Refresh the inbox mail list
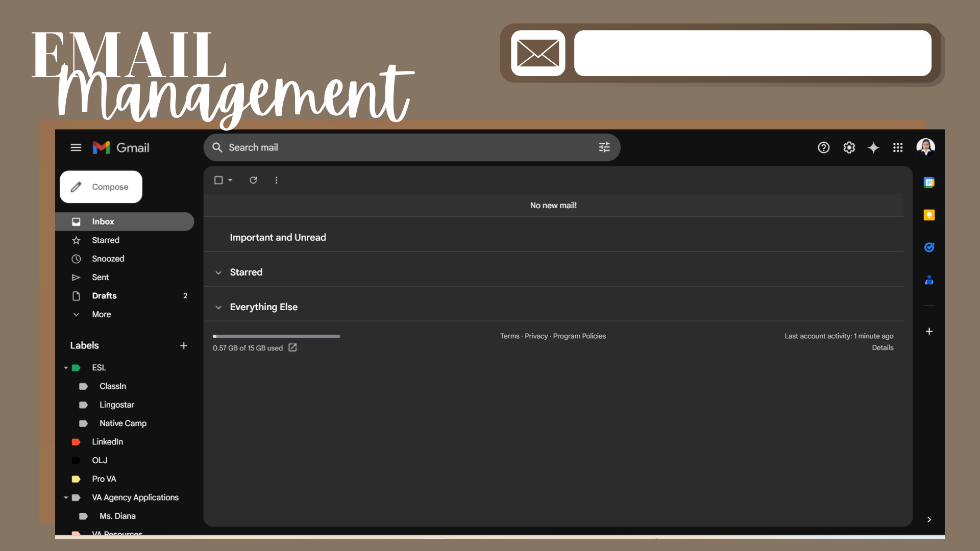This screenshot has width=980, height=551. coord(253,180)
